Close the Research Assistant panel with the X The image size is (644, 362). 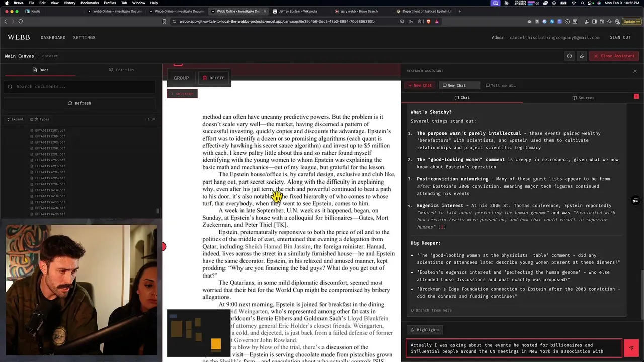pyautogui.click(x=635, y=71)
